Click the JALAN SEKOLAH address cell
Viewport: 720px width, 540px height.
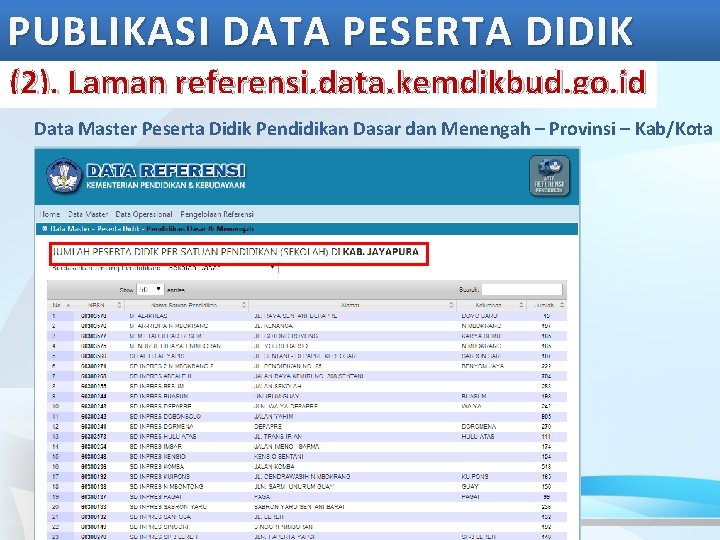point(278,386)
